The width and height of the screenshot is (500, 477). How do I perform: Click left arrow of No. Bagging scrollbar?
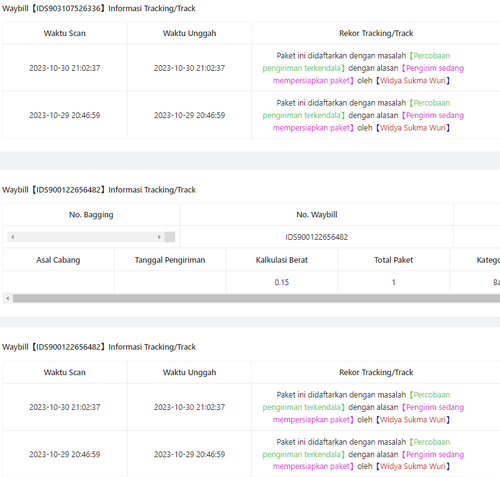13,237
